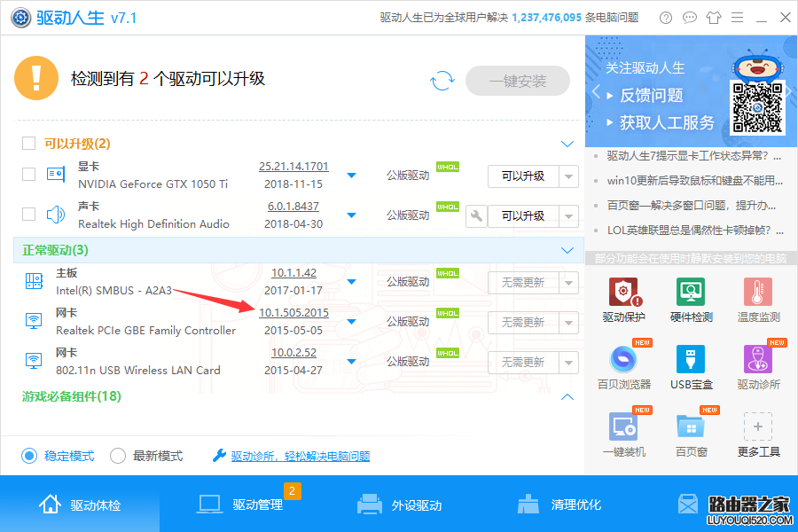Open article 百页窗—解决多窗口问题

point(692,206)
